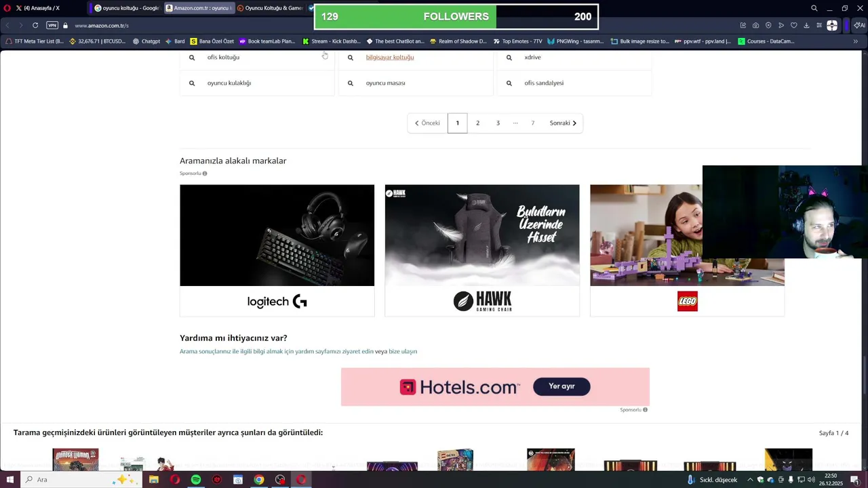Go back using the browser back arrow
Screen dimensions: 868x488
point(7,26)
